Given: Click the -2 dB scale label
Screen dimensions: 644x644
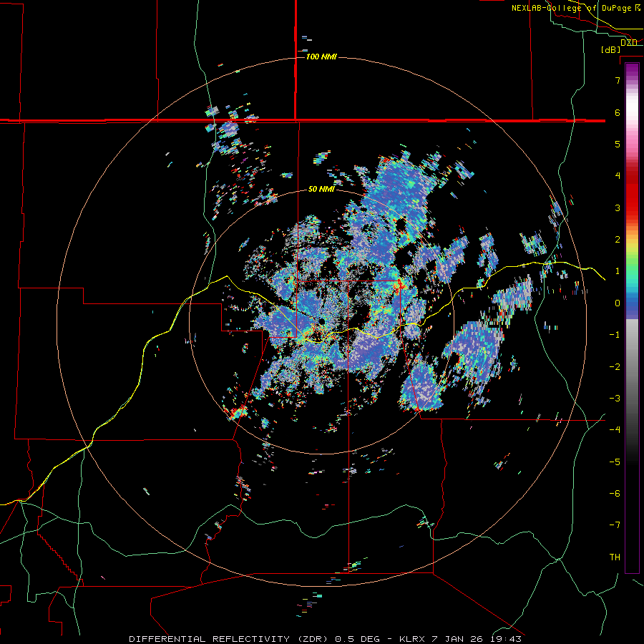Looking at the screenshot, I should (x=615, y=367).
